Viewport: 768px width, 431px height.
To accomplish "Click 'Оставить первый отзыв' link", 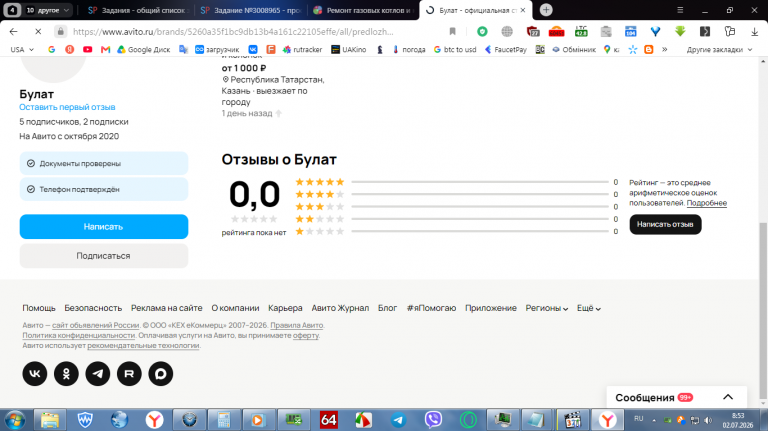I will coord(67,107).
